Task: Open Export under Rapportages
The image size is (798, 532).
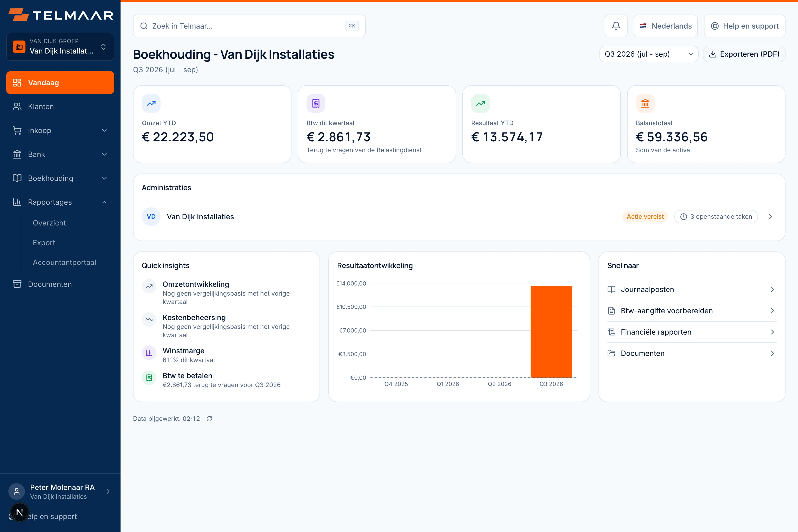Action: [x=44, y=243]
